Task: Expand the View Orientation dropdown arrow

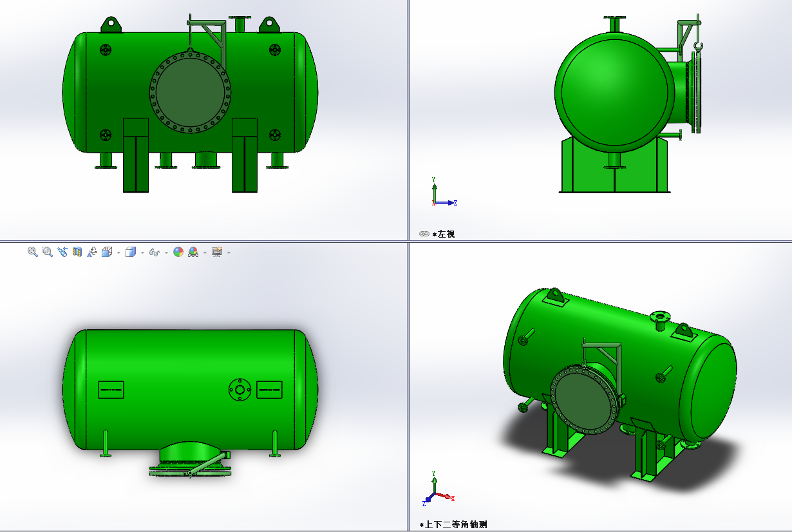Action: pos(118,252)
